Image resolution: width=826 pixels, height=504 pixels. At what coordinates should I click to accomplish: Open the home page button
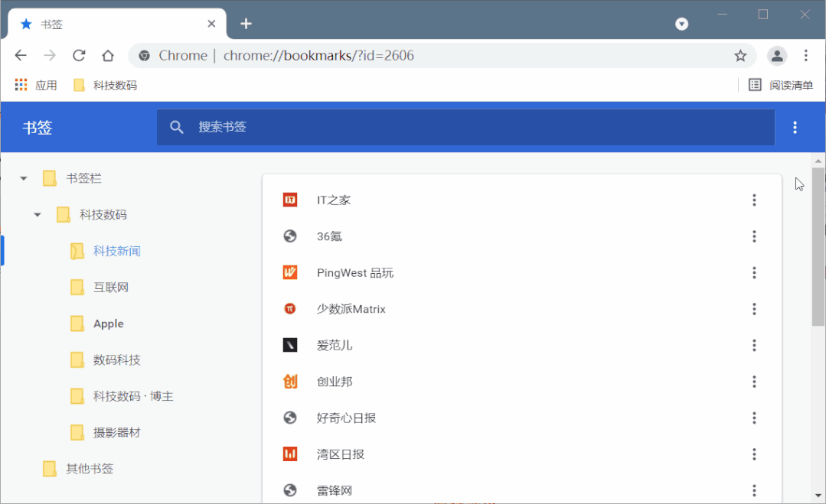click(x=108, y=55)
